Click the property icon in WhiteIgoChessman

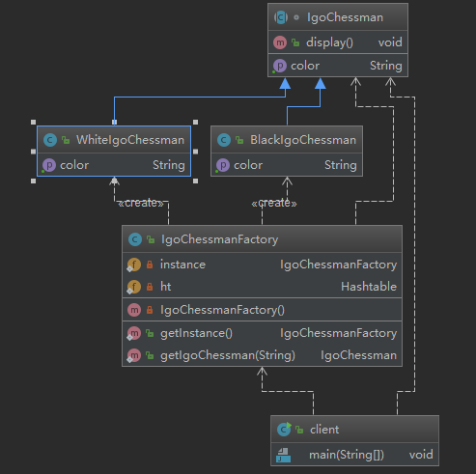click(49, 165)
